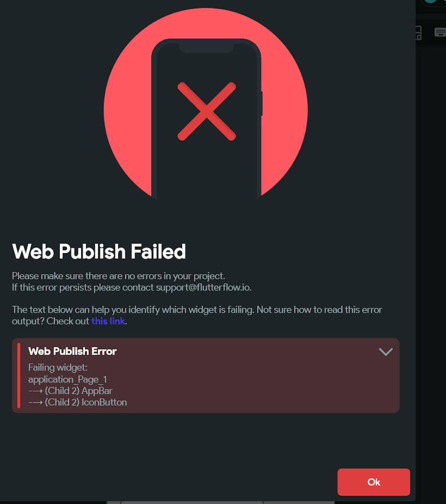Click the arrow icon before IconButton

[35, 402]
